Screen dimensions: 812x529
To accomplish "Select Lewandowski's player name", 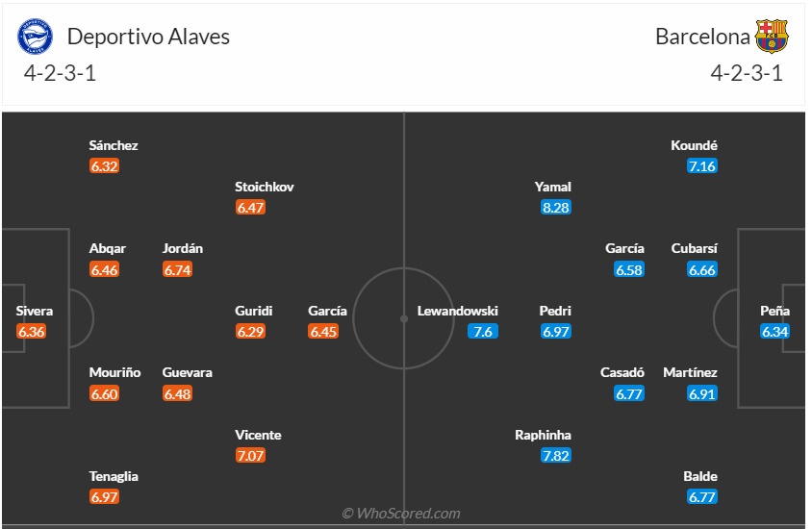I will [x=457, y=311].
